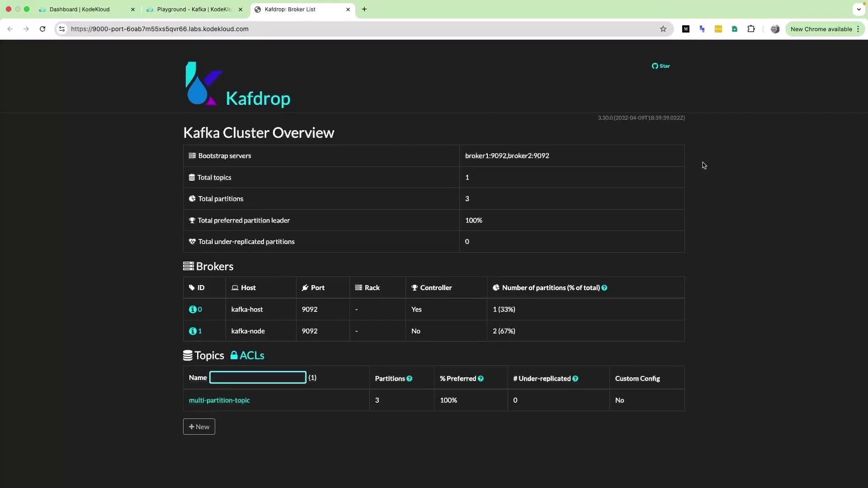The height and width of the screenshot is (488, 868).
Task: Click the browser address bar URL
Action: [160, 29]
